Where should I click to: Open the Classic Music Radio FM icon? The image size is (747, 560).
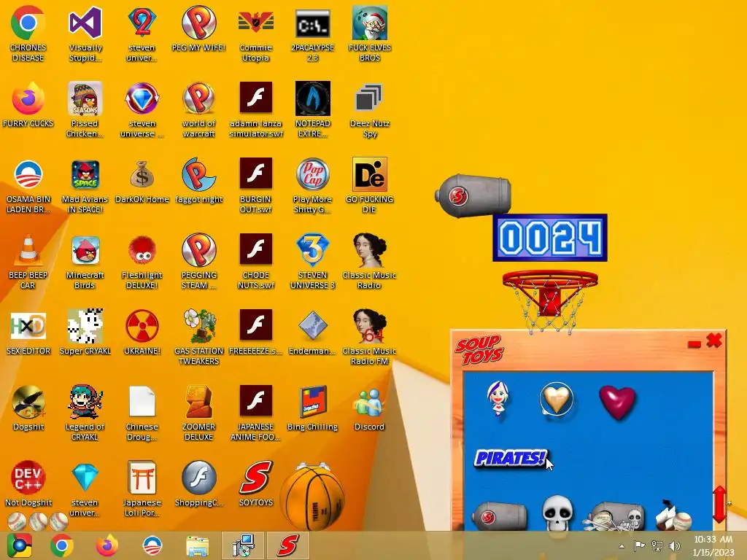tap(370, 337)
